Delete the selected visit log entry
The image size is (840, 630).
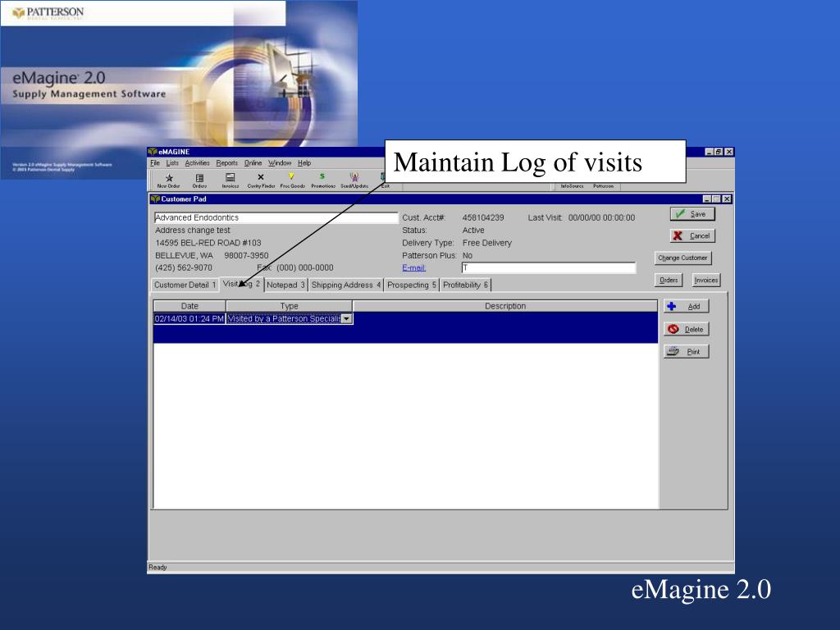click(687, 329)
